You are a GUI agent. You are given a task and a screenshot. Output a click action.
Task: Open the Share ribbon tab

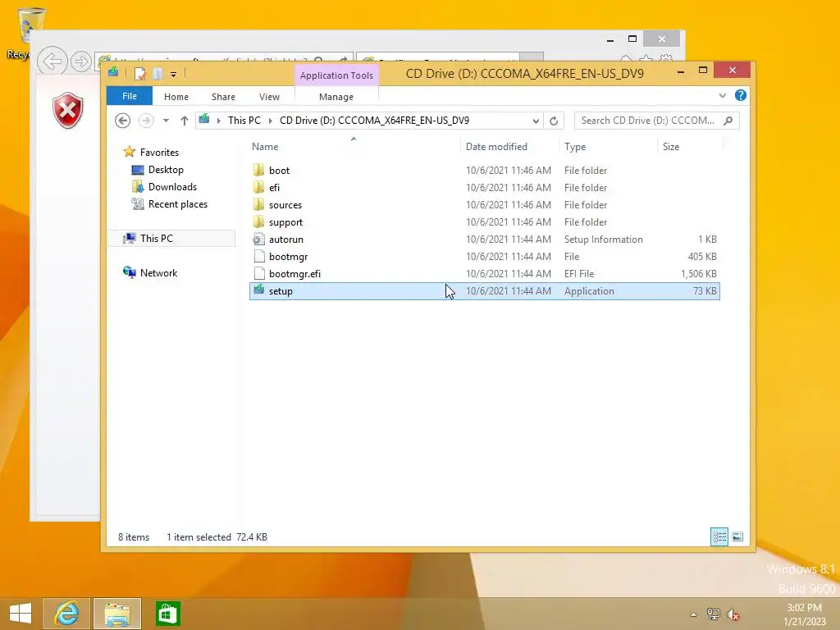click(223, 97)
